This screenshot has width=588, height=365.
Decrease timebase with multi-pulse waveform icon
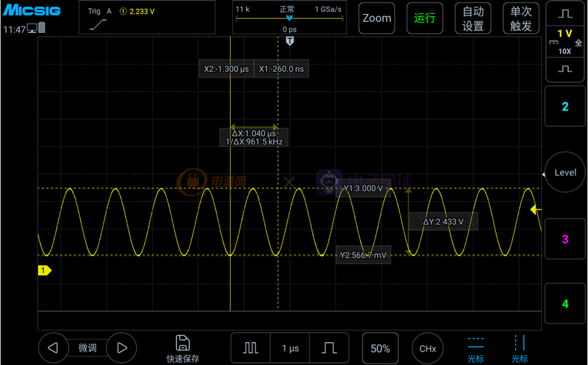(250, 348)
